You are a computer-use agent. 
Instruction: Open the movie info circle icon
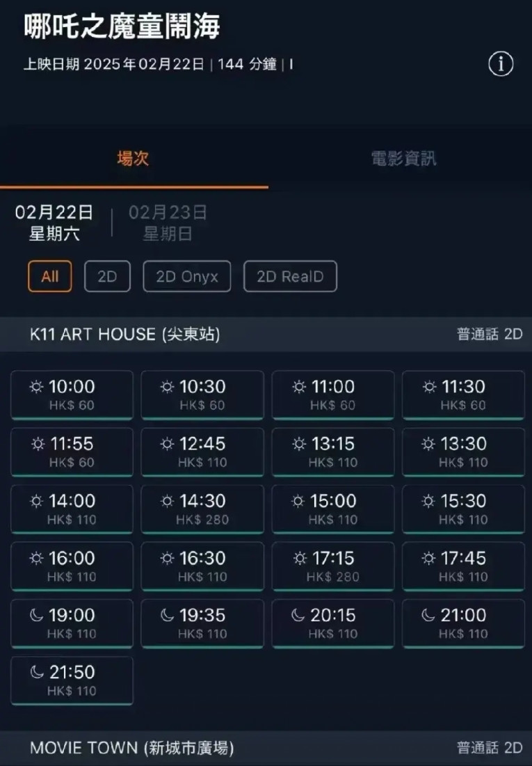[x=501, y=64]
